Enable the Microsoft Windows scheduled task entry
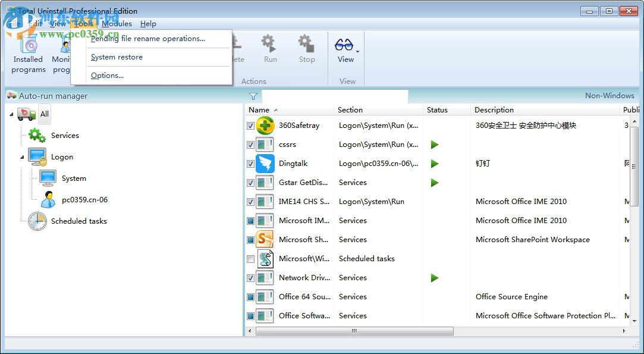The height and width of the screenshot is (354, 644). click(250, 259)
